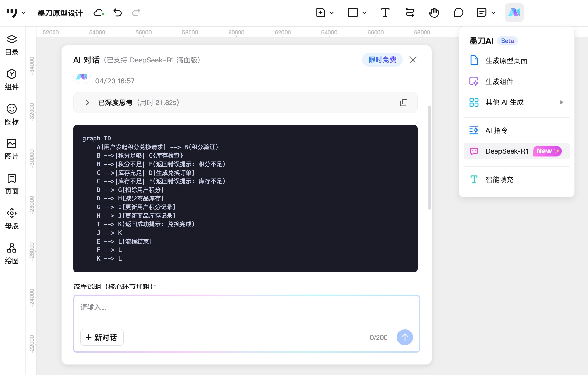Select DeepSeek-R1 menu item
The image size is (588, 375).
tap(516, 151)
